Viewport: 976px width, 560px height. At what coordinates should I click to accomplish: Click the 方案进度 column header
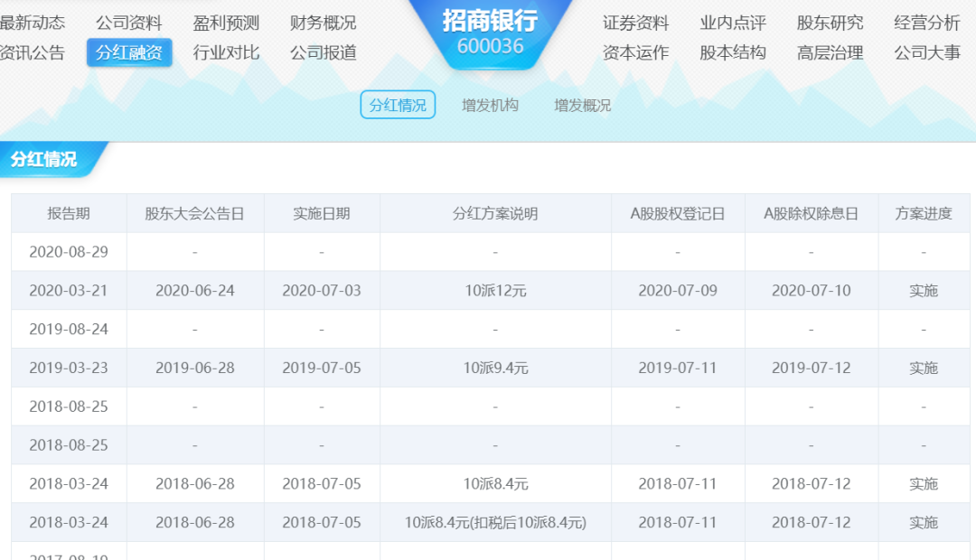point(924,213)
